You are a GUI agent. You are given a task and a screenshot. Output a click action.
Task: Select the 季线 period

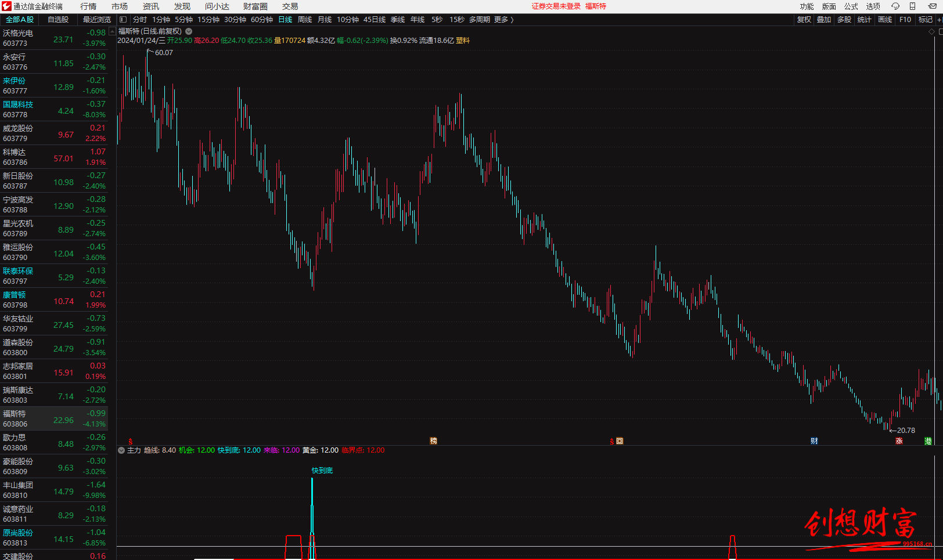(x=398, y=20)
